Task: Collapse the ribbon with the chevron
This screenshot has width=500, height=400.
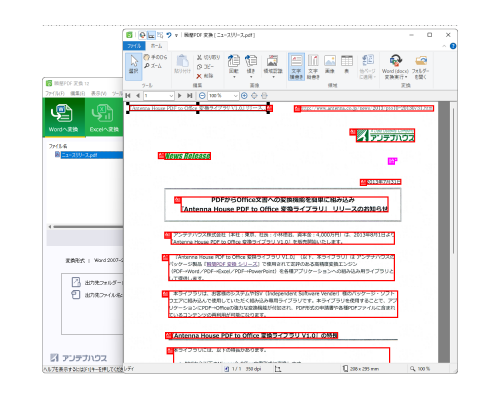Action: 444,46
